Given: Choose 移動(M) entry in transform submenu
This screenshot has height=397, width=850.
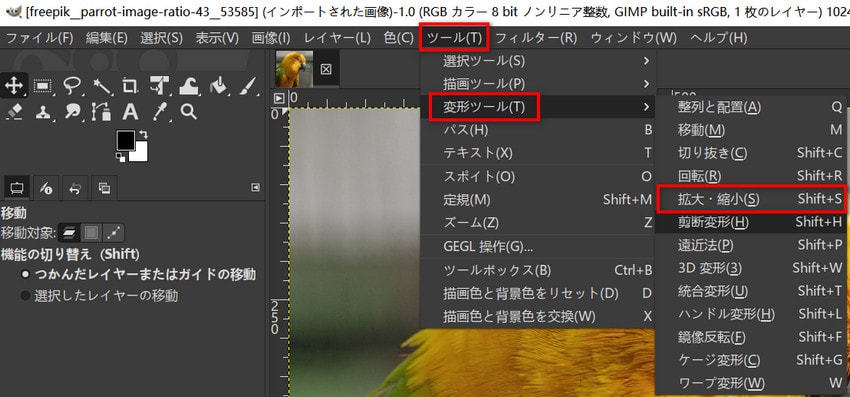Looking at the screenshot, I should click(x=751, y=130).
